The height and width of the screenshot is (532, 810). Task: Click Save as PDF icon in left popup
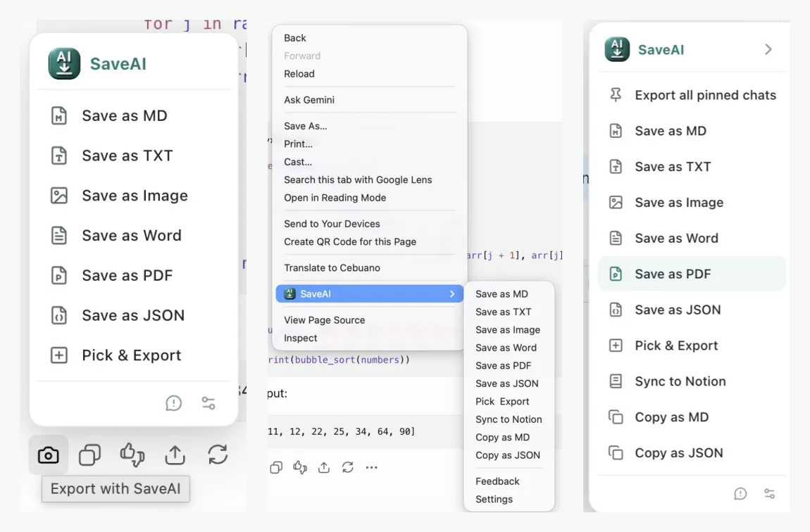tap(59, 276)
